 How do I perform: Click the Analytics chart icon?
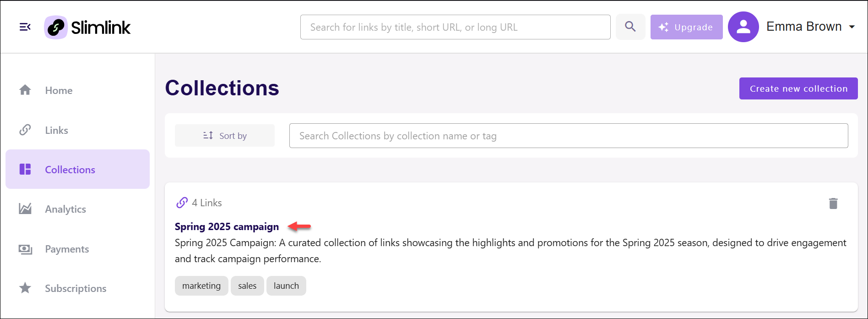(x=25, y=209)
